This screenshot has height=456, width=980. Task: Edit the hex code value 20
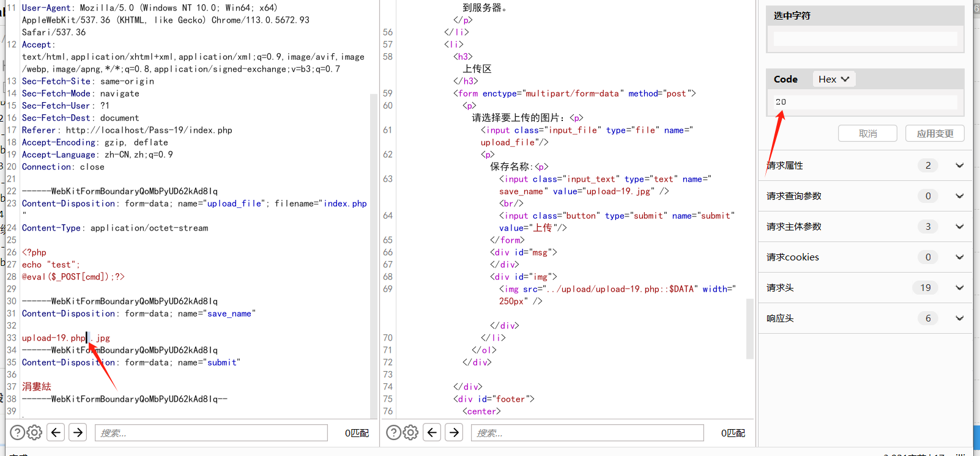pyautogui.click(x=865, y=102)
